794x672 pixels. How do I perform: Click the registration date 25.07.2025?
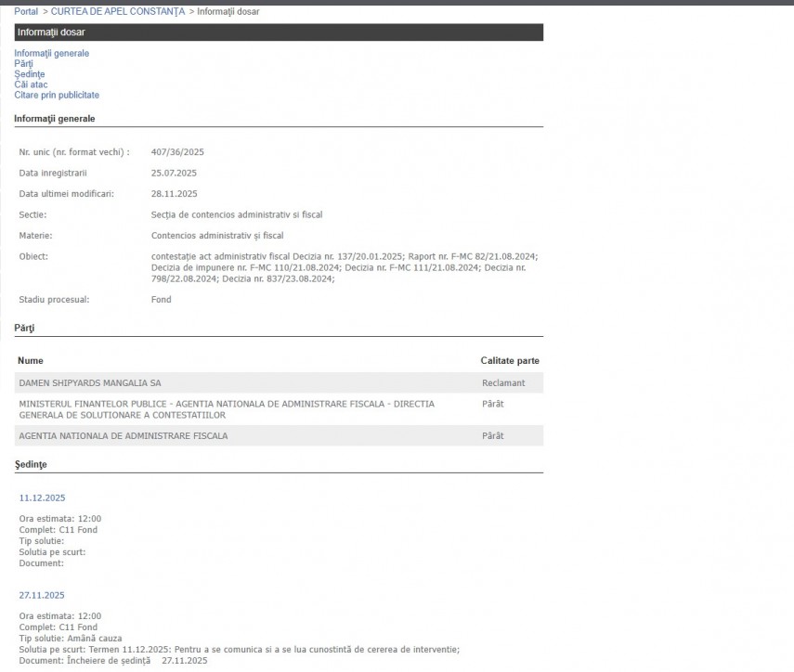pyautogui.click(x=174, y=173)
